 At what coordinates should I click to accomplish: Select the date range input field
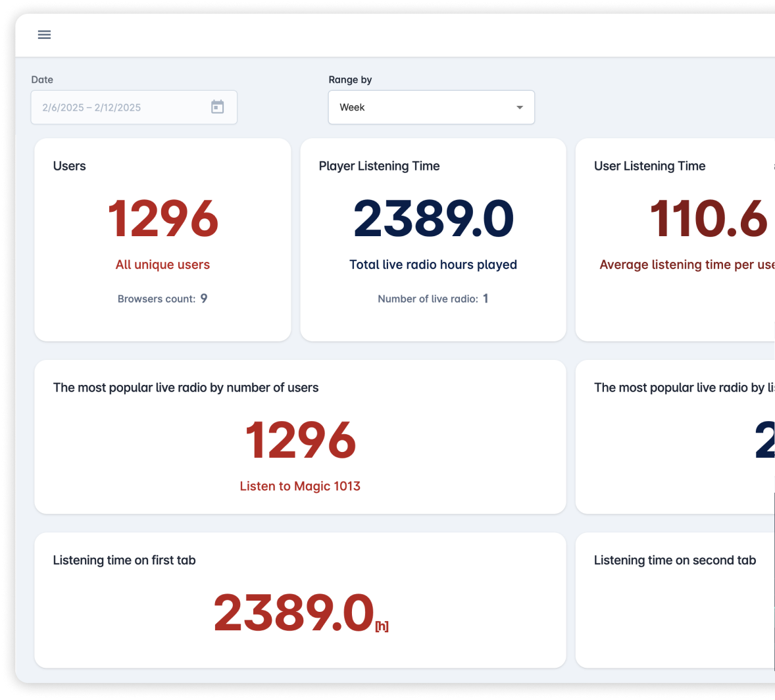118,107
